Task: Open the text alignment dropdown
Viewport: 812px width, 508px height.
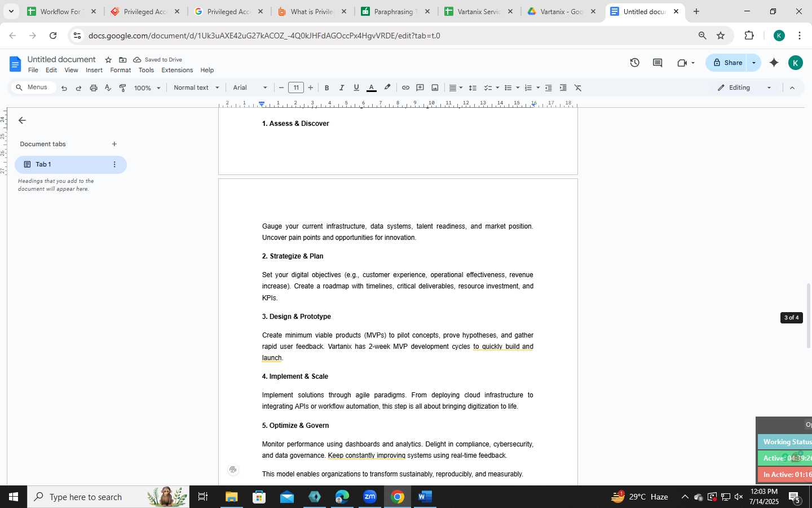Action: pos(456,88)
